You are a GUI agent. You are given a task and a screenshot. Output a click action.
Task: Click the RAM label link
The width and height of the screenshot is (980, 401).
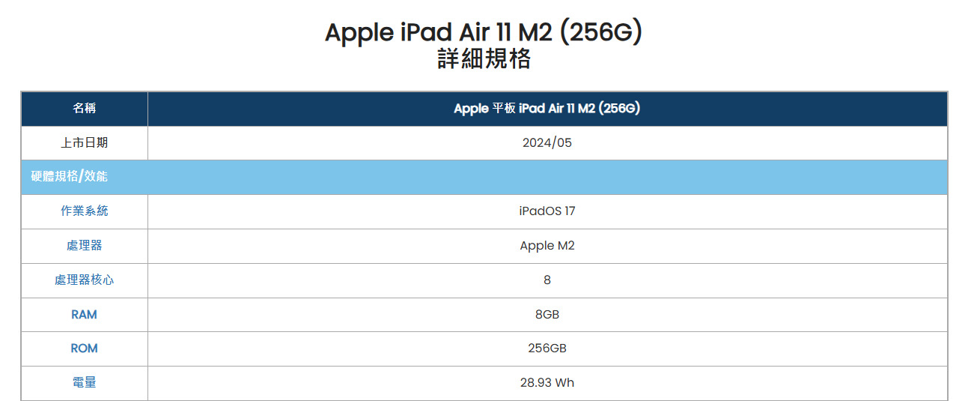pos(84,315)
